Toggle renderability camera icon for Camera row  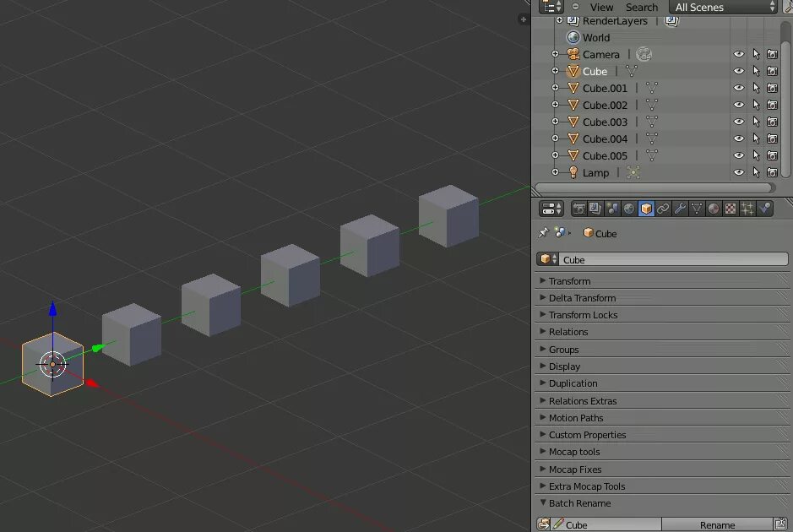(x=772, y=54)
